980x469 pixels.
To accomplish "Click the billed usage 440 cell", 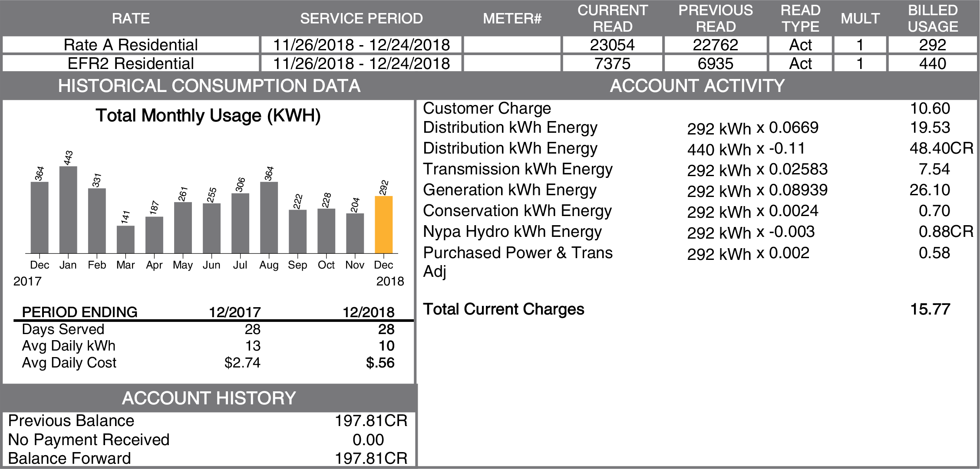I will click(932, 63).
